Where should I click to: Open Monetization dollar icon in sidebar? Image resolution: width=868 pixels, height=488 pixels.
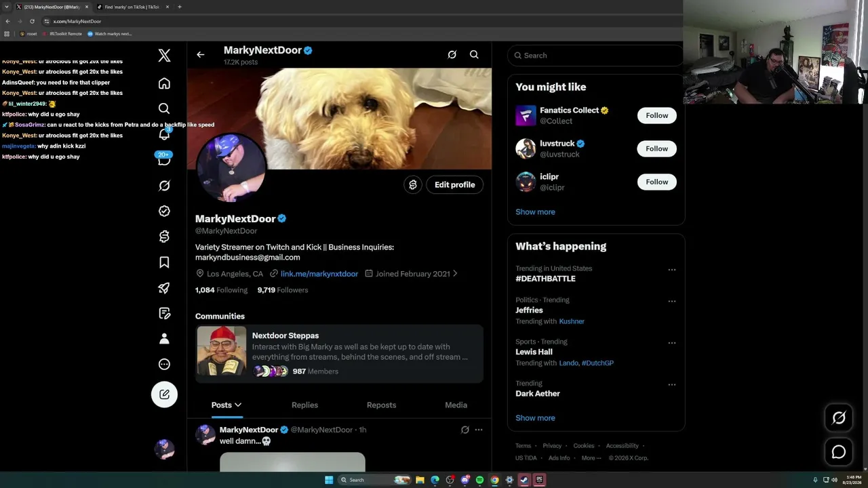click(164, 237)
